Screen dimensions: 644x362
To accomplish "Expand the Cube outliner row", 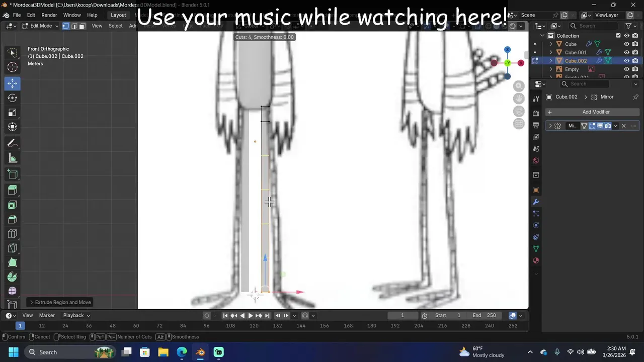I will (550, 44).
